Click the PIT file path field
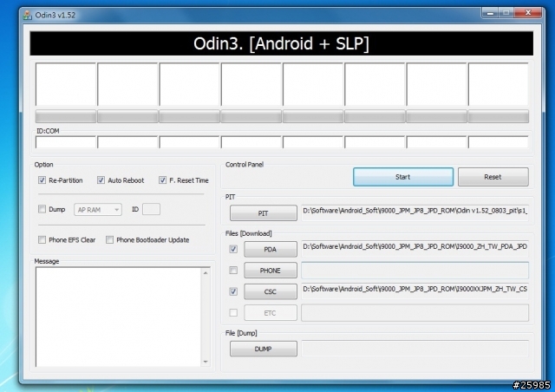The height and width of the screenshot is (392, 555). [415, 212]
